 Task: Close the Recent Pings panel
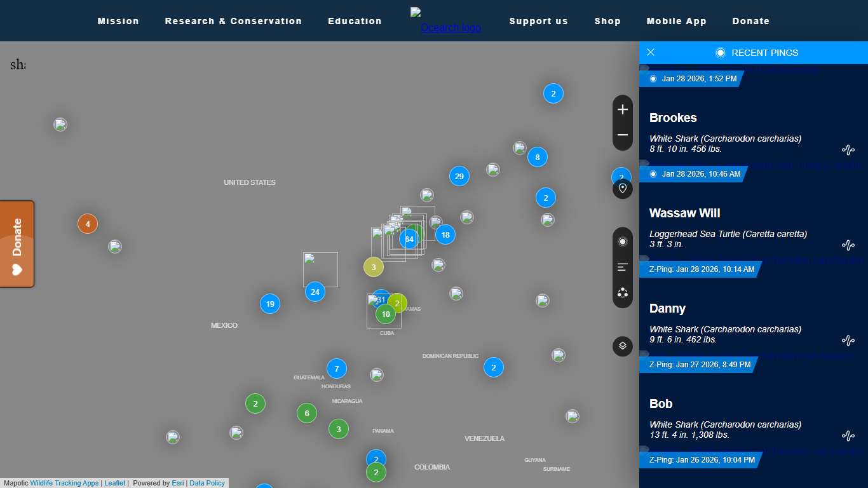(x=651, y=53)
